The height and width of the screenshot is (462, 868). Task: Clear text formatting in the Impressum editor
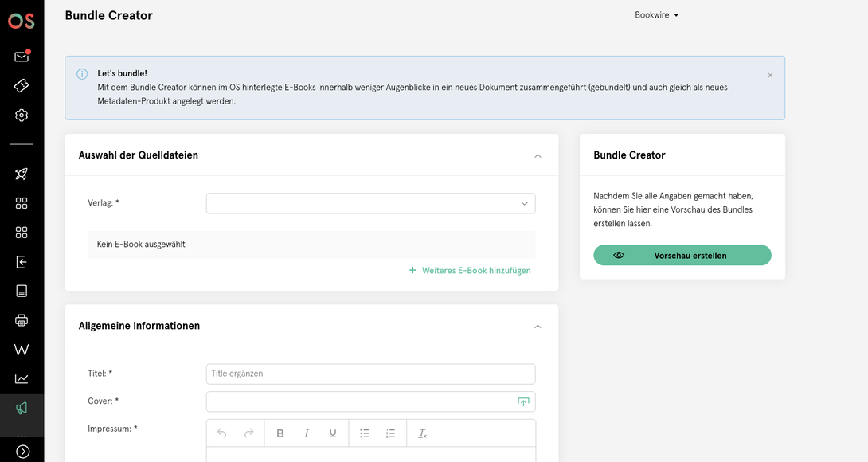[422, 433]
